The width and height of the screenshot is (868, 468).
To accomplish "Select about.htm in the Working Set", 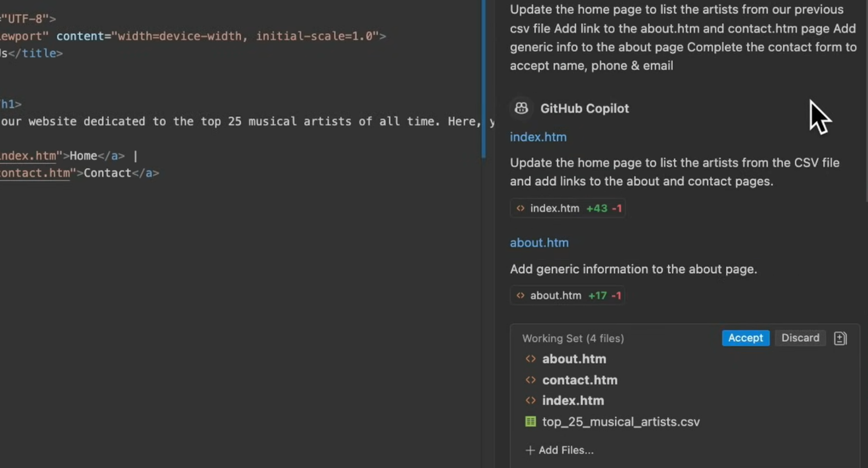I will pyautogui.click(x=574, y=359).
